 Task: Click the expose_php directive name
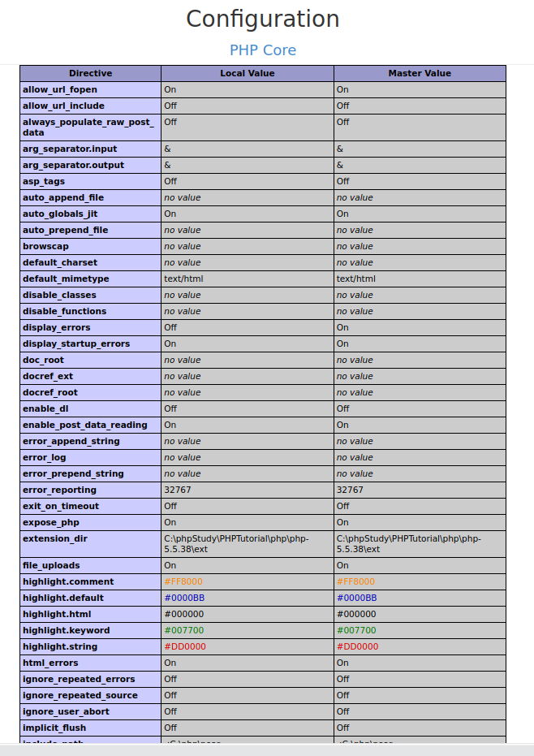click(50, 523)
